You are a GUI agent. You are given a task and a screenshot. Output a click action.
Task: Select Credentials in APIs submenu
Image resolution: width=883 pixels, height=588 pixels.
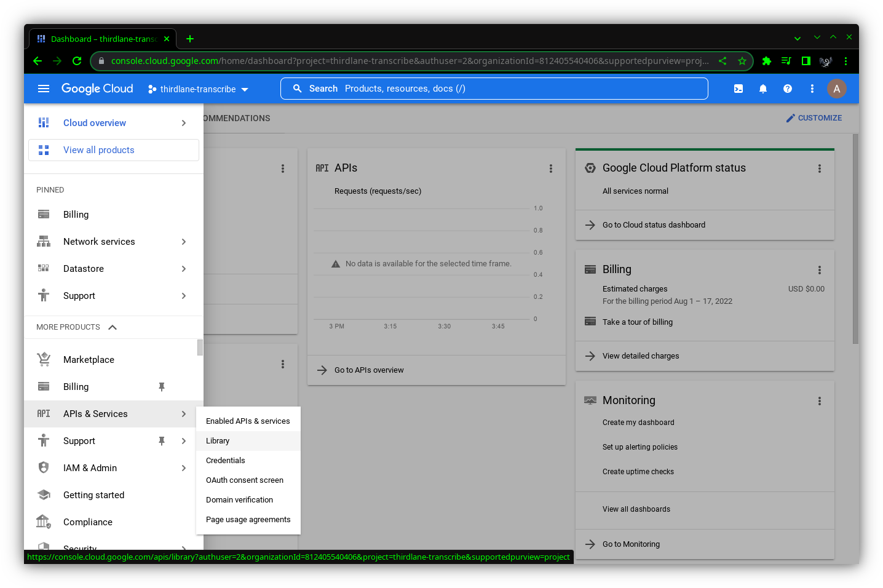point(248,461)
